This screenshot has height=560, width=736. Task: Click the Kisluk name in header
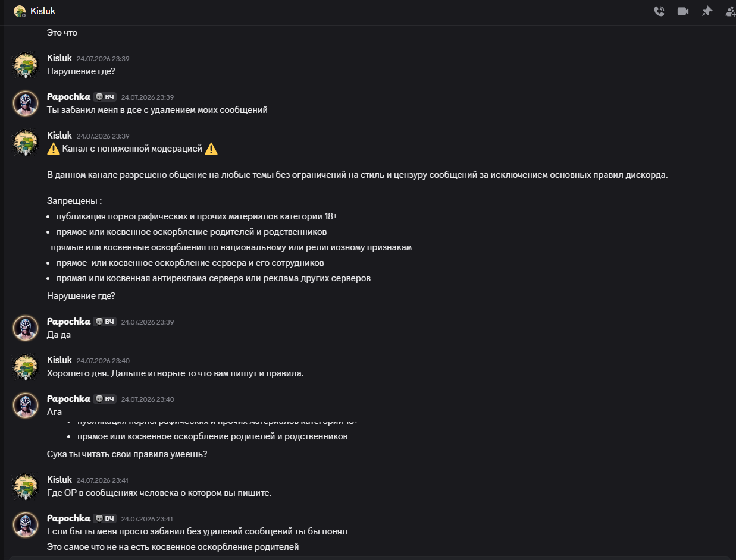(x=43, y=11)
